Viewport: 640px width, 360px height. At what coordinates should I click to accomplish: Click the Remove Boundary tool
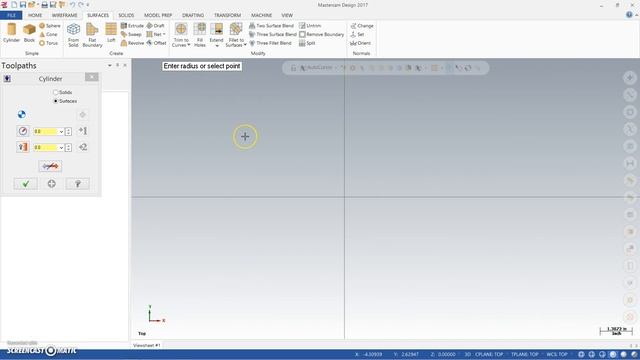pos(322,34)
